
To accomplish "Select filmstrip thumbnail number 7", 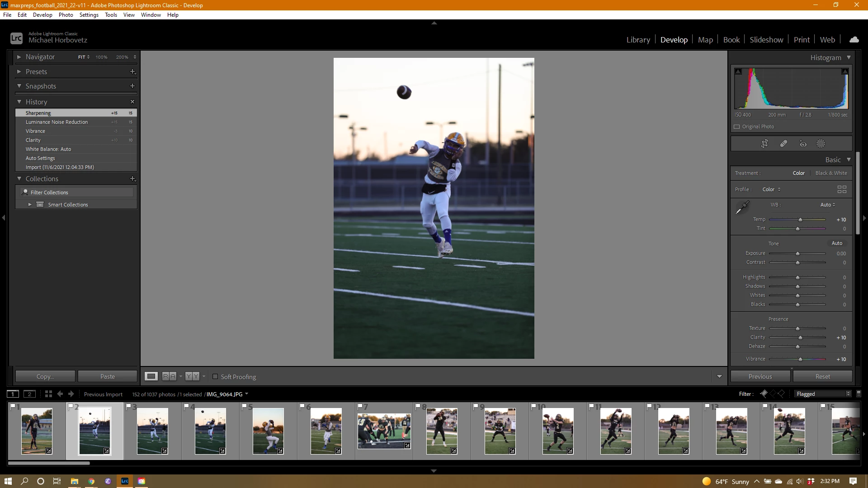I will (x=384, y=431).
